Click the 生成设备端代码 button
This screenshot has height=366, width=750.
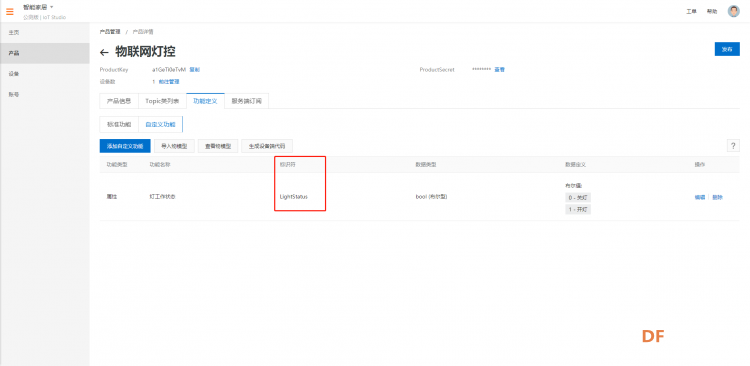point(267,146)
